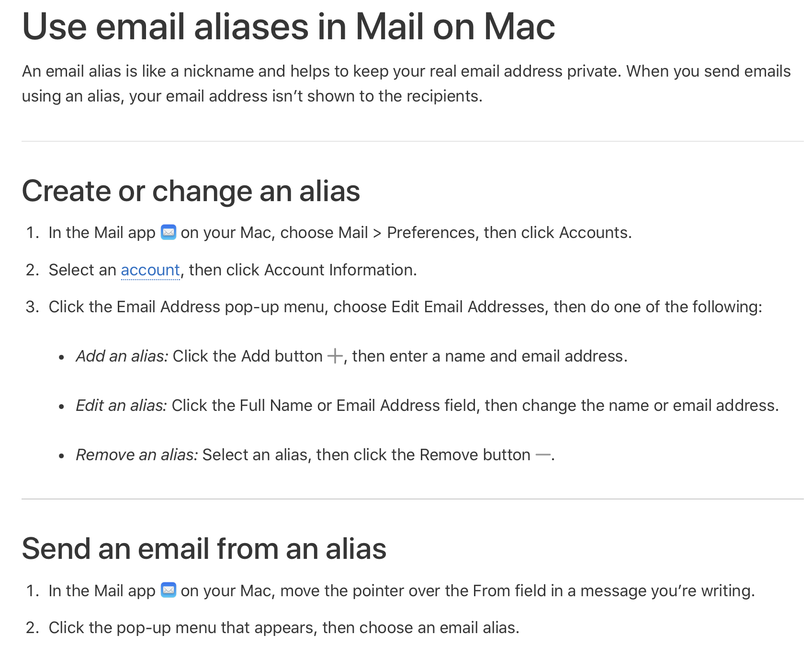The width and height of the screenshot is (812, 658).
Task: Click "Edit Email Addresses" text in step 3
Action: 468,307
